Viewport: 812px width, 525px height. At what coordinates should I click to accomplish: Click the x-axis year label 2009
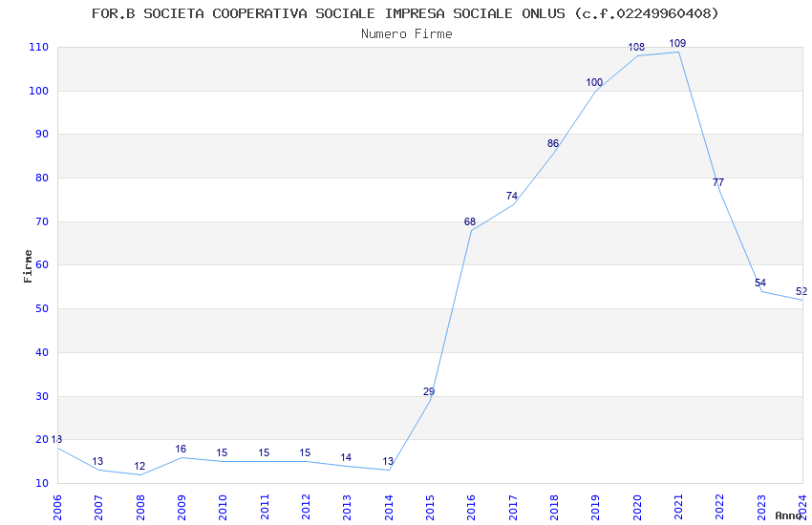(182, 507)
